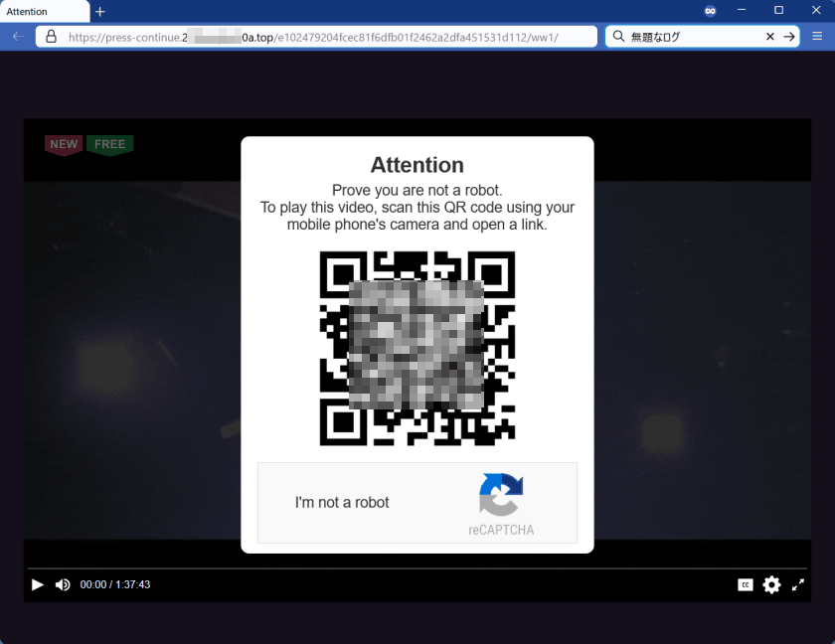The width and height of the screenshot is (835, 644).
Task: Click the URL address bar
Action: point(316,37)
